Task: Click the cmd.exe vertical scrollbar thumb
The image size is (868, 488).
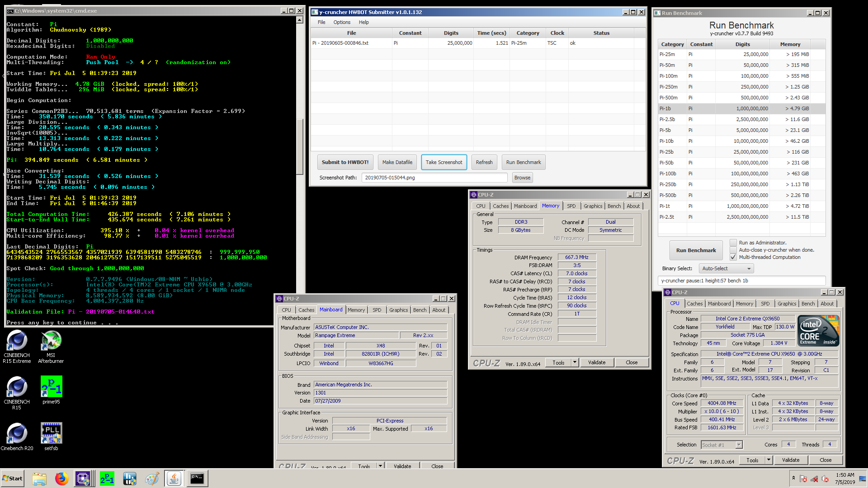Action: (300, 147)
